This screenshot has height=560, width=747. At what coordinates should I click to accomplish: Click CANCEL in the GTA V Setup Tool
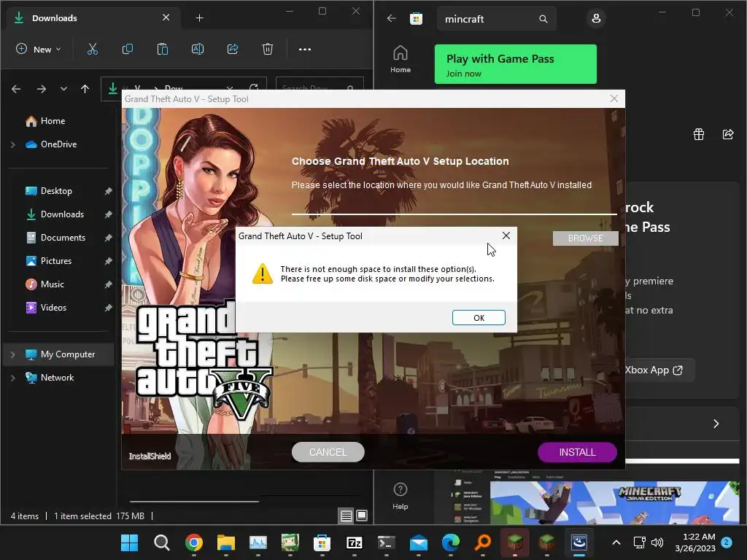pos(328,452)
